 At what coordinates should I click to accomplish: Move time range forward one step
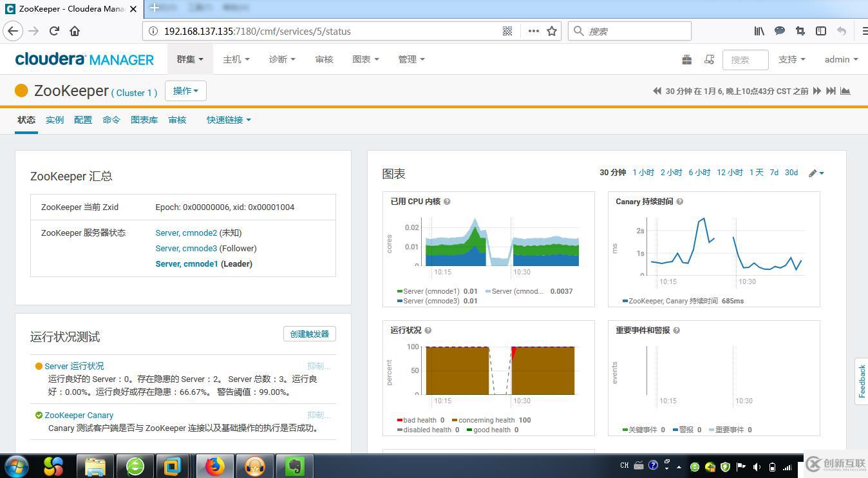pos(817,91)
